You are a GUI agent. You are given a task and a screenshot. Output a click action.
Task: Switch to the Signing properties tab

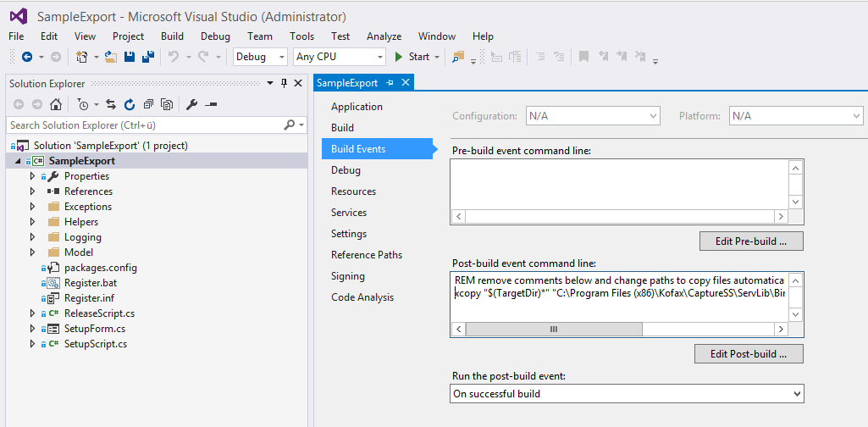point(347,276)
